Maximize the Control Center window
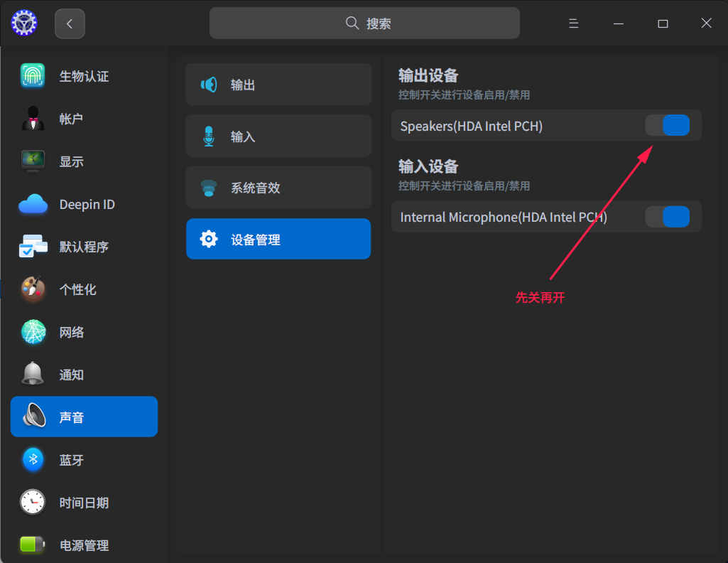 [663, 23]
